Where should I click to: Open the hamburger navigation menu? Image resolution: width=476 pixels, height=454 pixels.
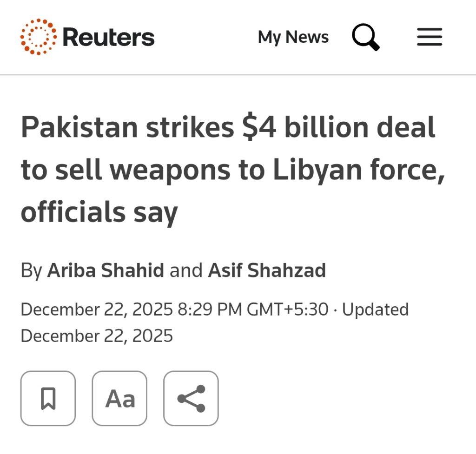coord(429,37)
